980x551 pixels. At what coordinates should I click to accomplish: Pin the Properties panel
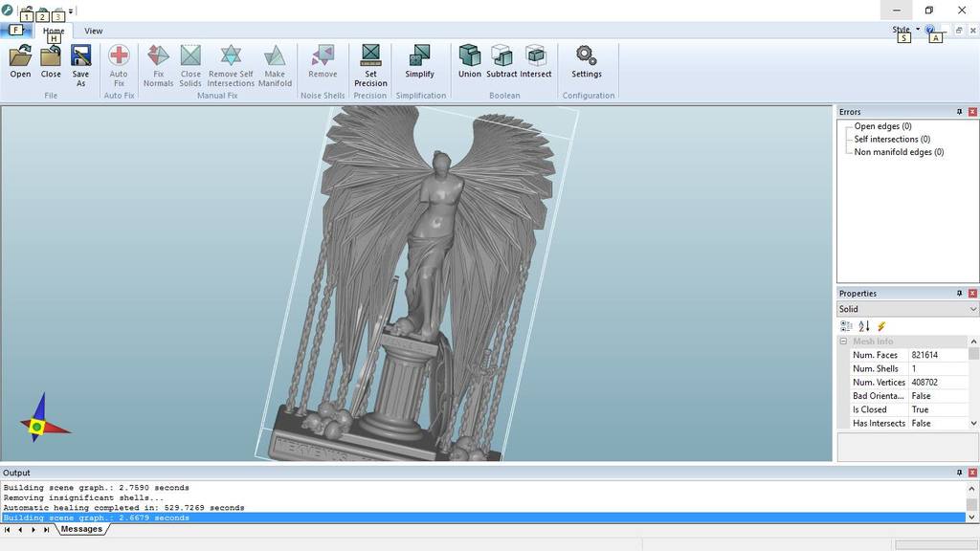click(x=959, y=293)
